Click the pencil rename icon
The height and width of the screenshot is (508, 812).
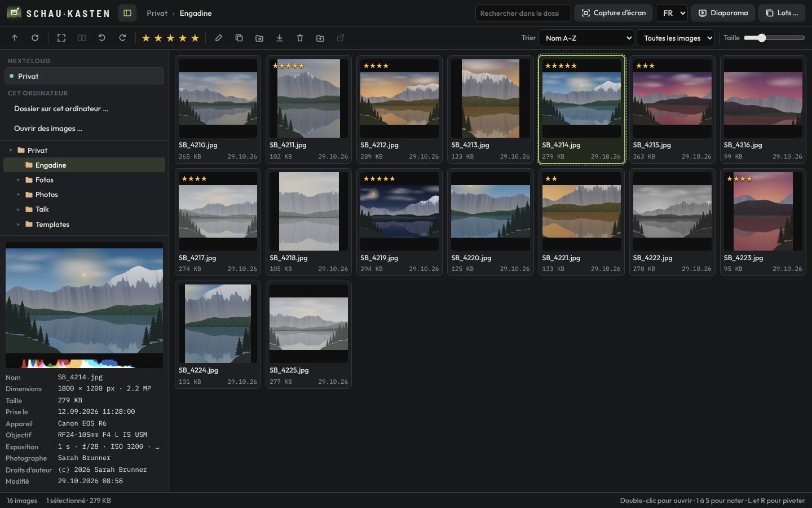coord(219,38)
